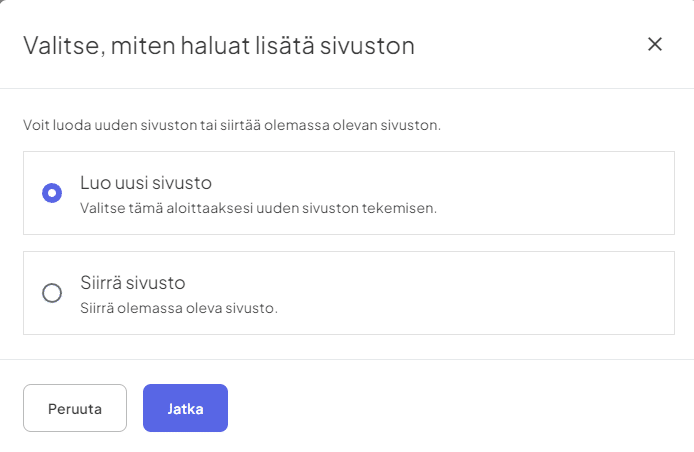Click the heading "Valitse, miten haluat lisätä sivuston"

(x=219, y=45)
